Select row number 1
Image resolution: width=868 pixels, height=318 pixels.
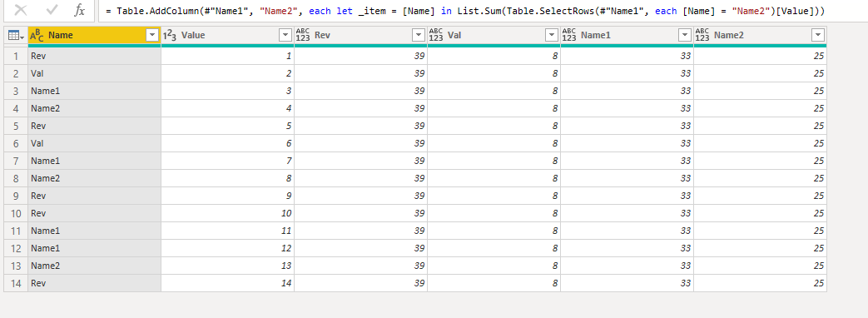tap(16, 56)
